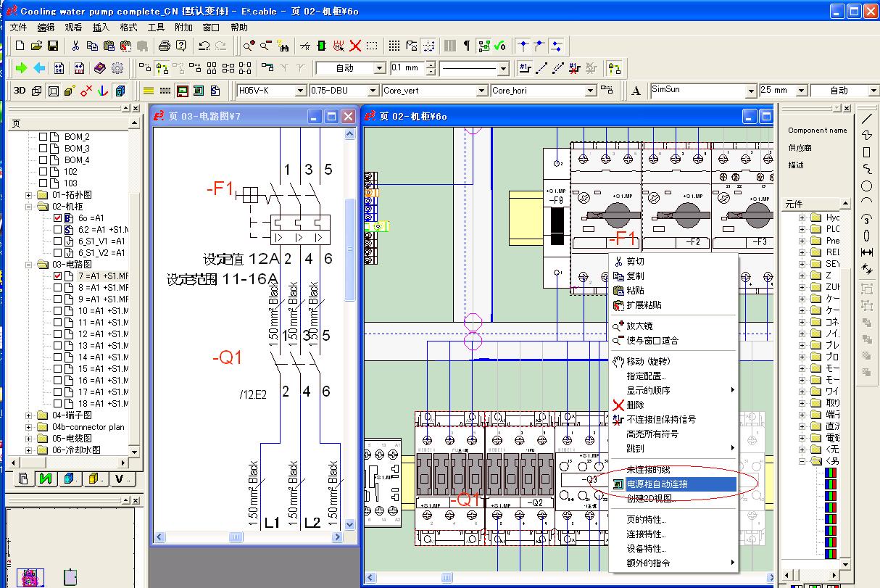Image resolution: width=880 pixels, height=588 pixels.
Task: Check the 18 =A1 sheet checkbox
Action: point(58,403)
